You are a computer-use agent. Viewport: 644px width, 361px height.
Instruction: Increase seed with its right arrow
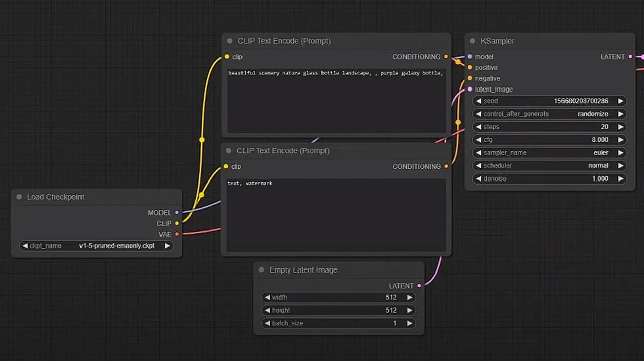tap(621, 101)
